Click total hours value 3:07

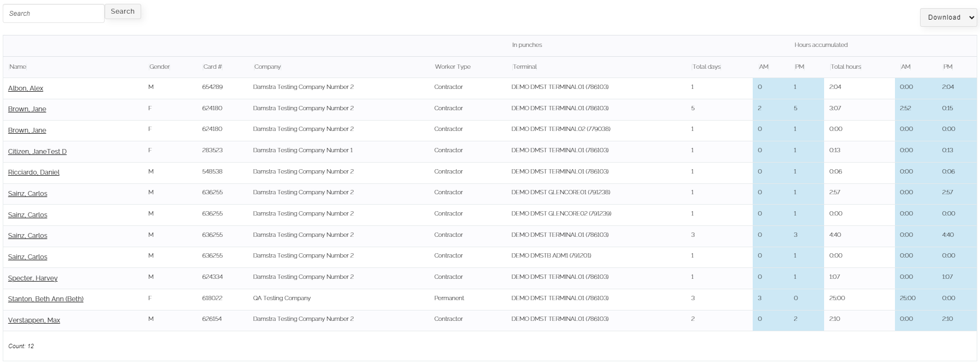[835, 108]
